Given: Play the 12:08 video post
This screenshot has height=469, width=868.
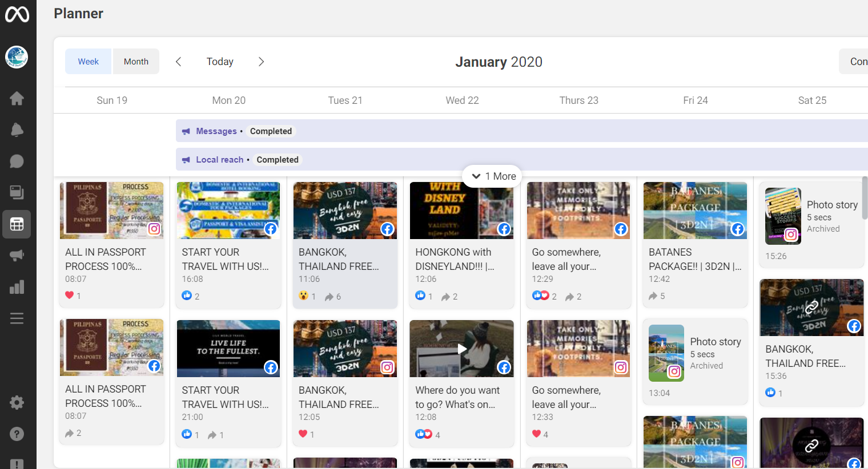Looking at the screenshot, I should tap(461, 349).
